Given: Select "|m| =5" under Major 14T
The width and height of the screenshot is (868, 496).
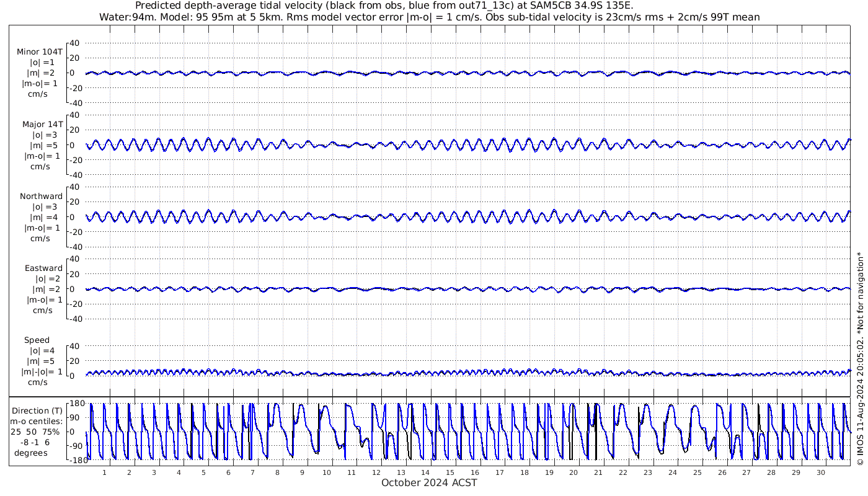Looking at the screenshot, I should coord(45,145).
